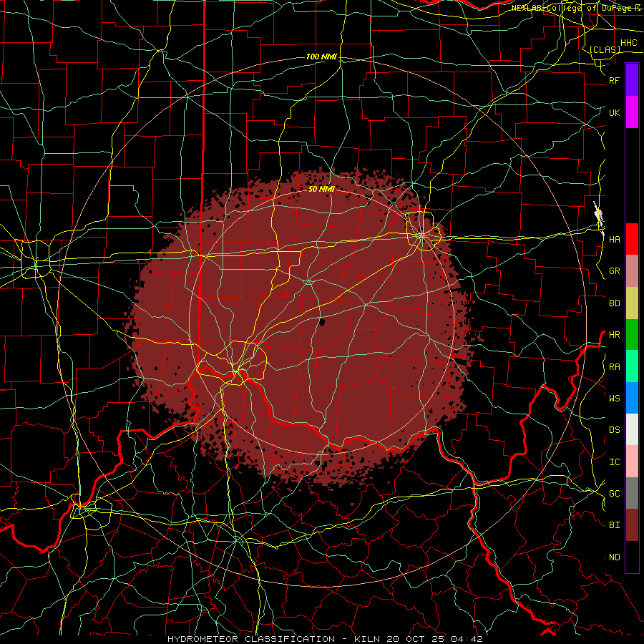Image resolution: width=644 pixels, height=644 pixels.
Task: Select the pink GR legend swatch
Action: coord(632,271)
